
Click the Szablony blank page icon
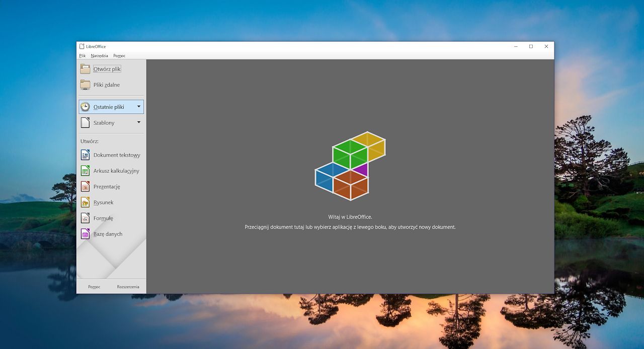tap(85, 122)
